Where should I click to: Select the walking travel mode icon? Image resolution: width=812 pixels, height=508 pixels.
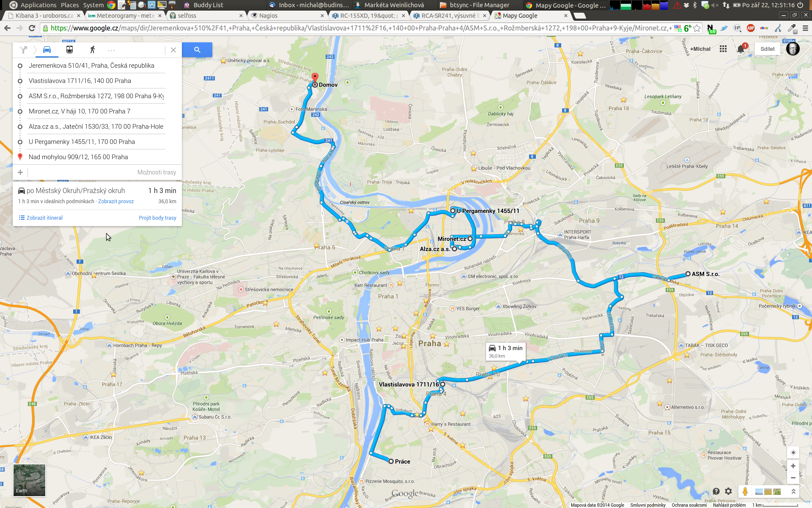[92, 50]
